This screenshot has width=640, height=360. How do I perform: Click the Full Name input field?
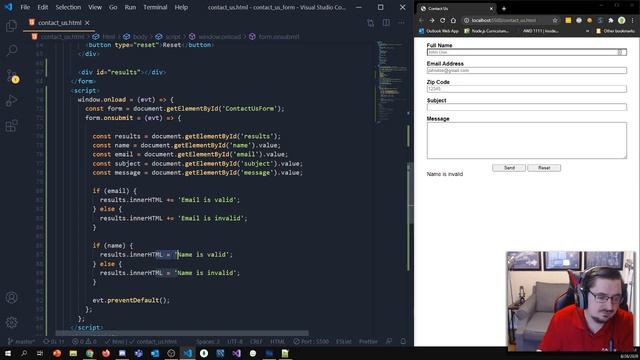point(527,52)
